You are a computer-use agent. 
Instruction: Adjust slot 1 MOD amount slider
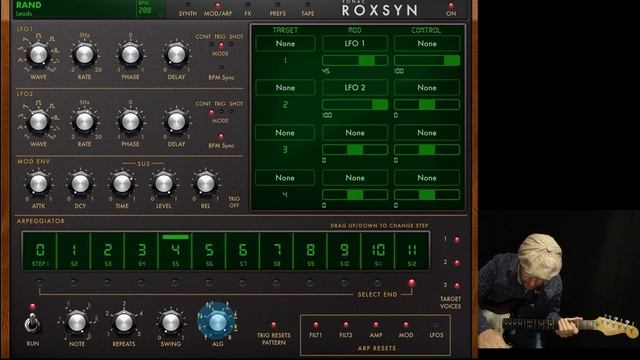pos(355,61)
